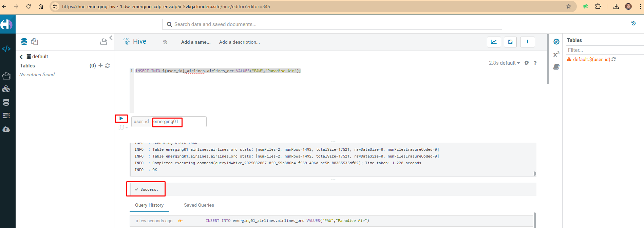Image resolution: width=644 pixels, height=228 pixels.
Task: Open the Functions x² icon in right panel
Action: (x=556, y=54)
